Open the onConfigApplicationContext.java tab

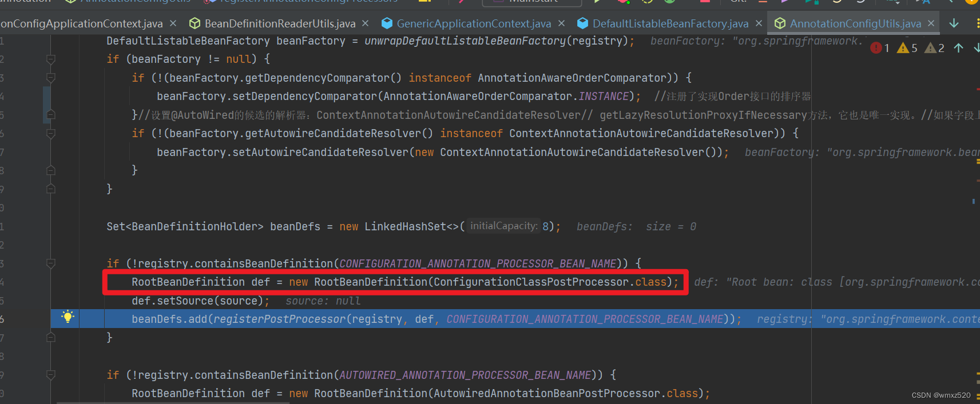pos(81,23)
